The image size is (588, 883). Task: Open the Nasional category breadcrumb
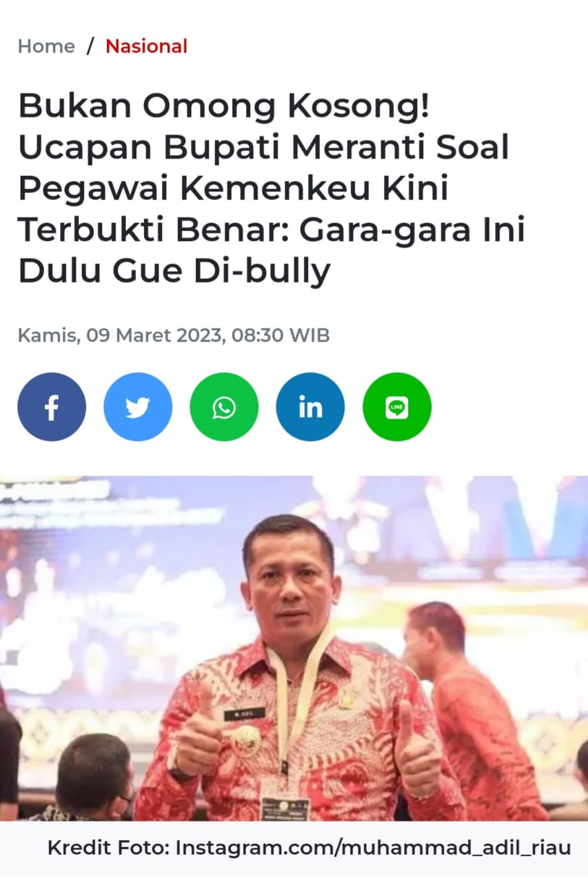[x=146, y=46]
